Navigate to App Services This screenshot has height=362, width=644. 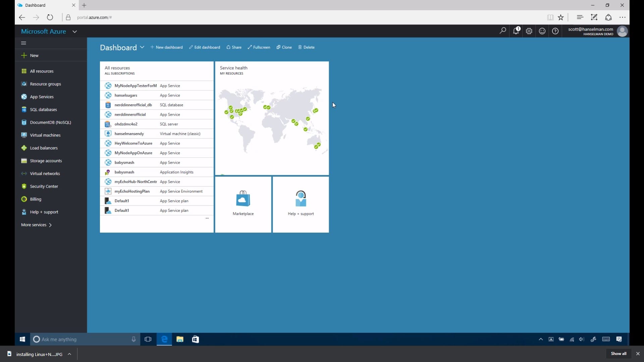[42, 97]
